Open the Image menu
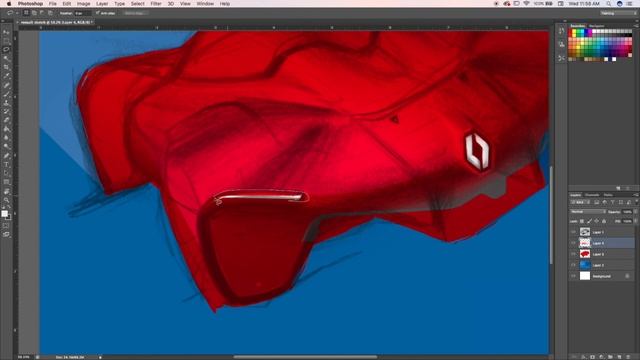This screenshot has width=640, height=360. (83, 4)
